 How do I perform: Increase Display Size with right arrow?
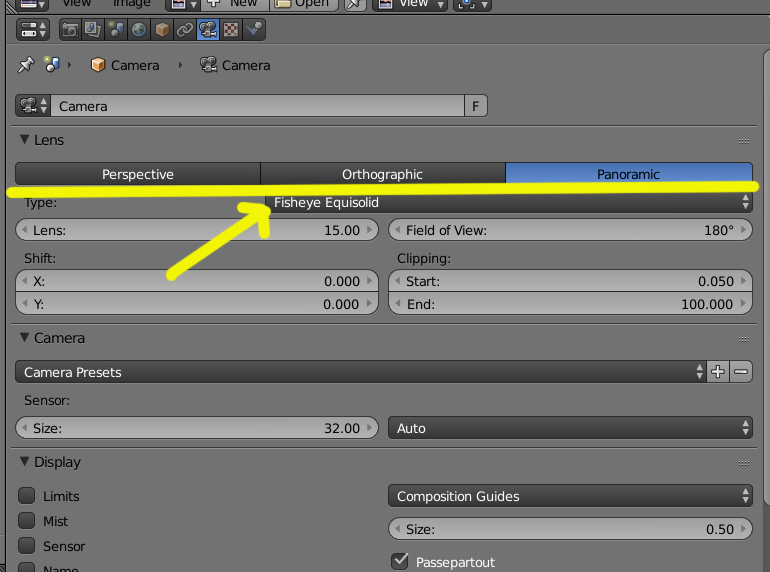743,529
